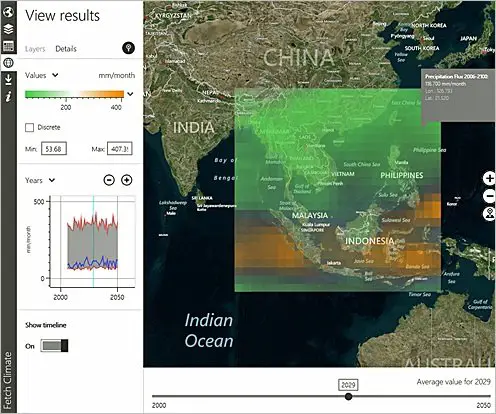Click the Precipitation Flux tooltip box
This screenshot has height=414, width=496.
[458, 96]
